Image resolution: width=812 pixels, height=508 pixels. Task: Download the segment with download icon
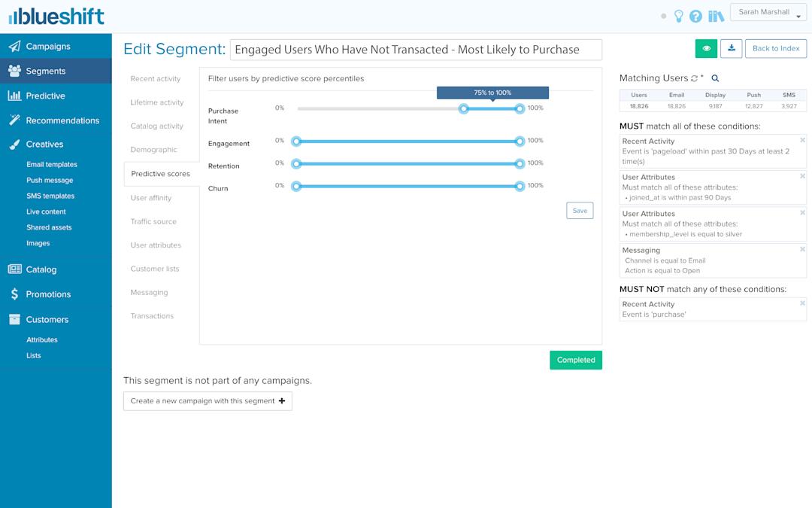pos(732,48)
